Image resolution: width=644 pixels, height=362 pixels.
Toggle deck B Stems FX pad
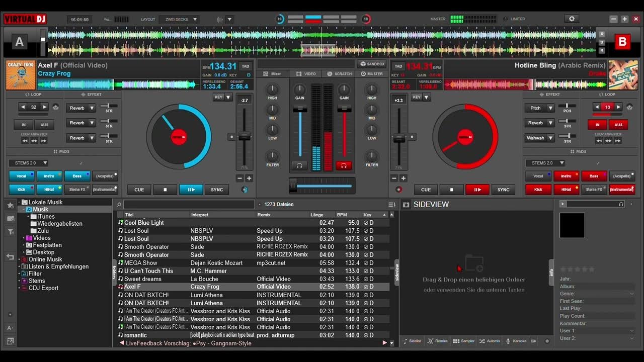tap(594, 190)
